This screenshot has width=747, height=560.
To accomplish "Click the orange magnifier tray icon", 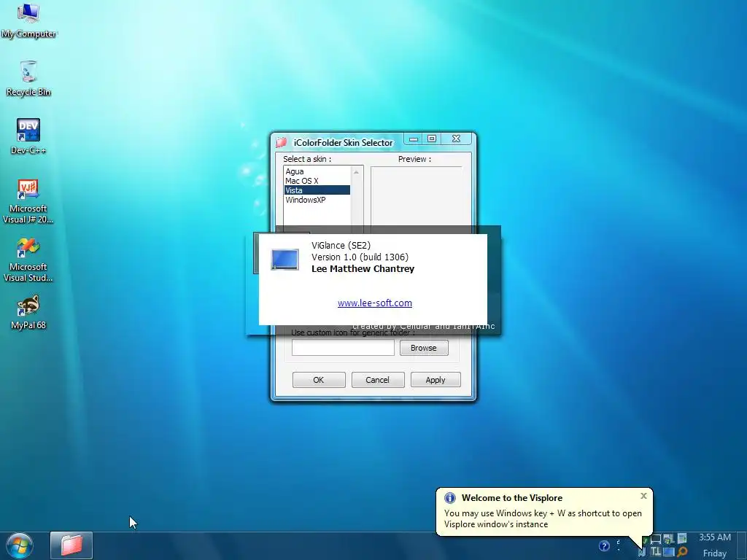I will 682,551.
